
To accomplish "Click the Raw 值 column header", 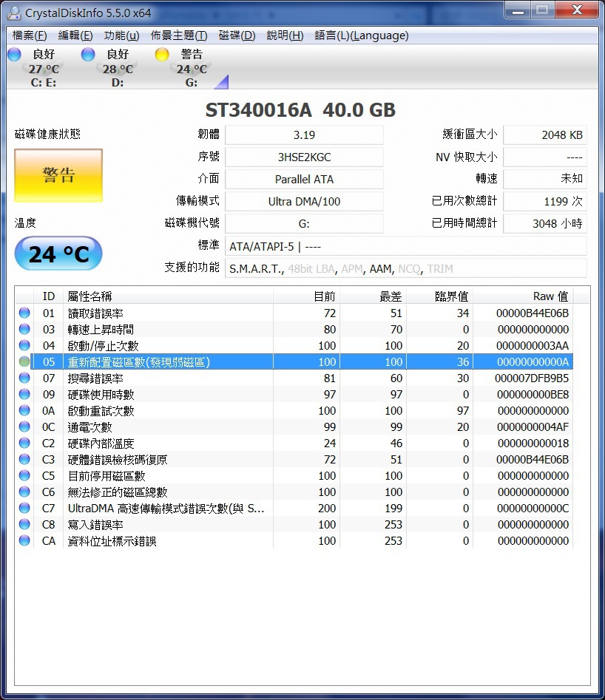I will 524,296.
